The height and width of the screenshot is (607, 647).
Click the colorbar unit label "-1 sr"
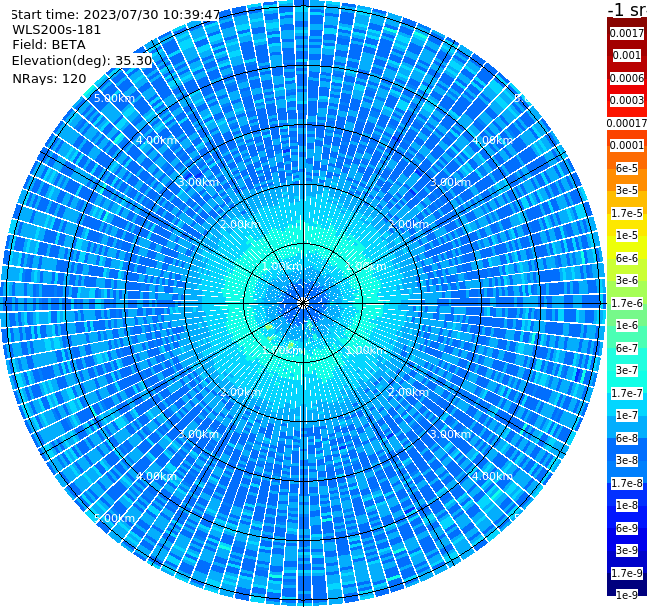tap(627, 10)
